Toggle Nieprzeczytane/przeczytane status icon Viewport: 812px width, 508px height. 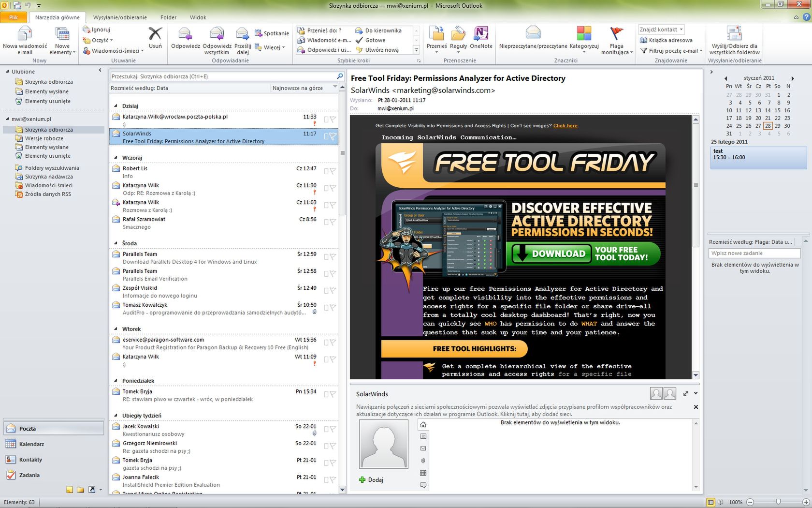pos(533,33)
